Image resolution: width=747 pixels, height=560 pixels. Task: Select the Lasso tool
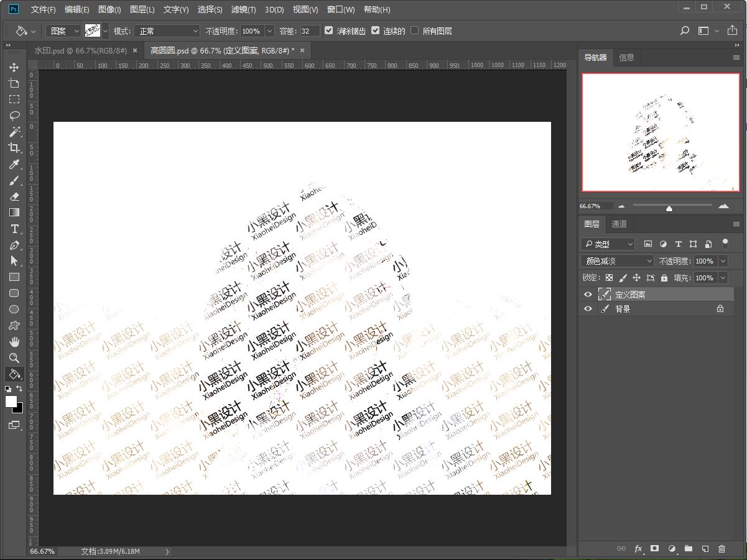pyautogui.click(x=14, y=116)
